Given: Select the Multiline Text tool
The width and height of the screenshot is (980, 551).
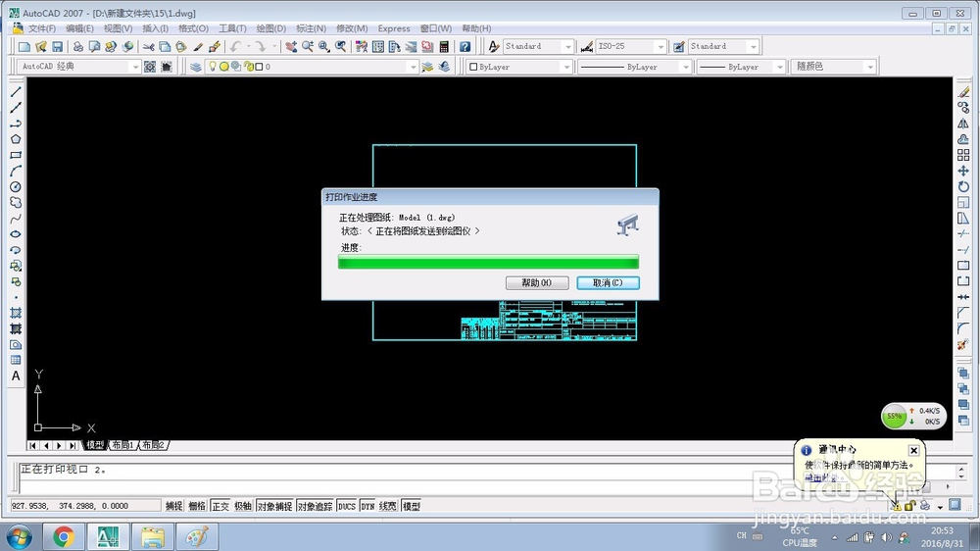Looking at the screenshot, I should (x=17, y=376).
